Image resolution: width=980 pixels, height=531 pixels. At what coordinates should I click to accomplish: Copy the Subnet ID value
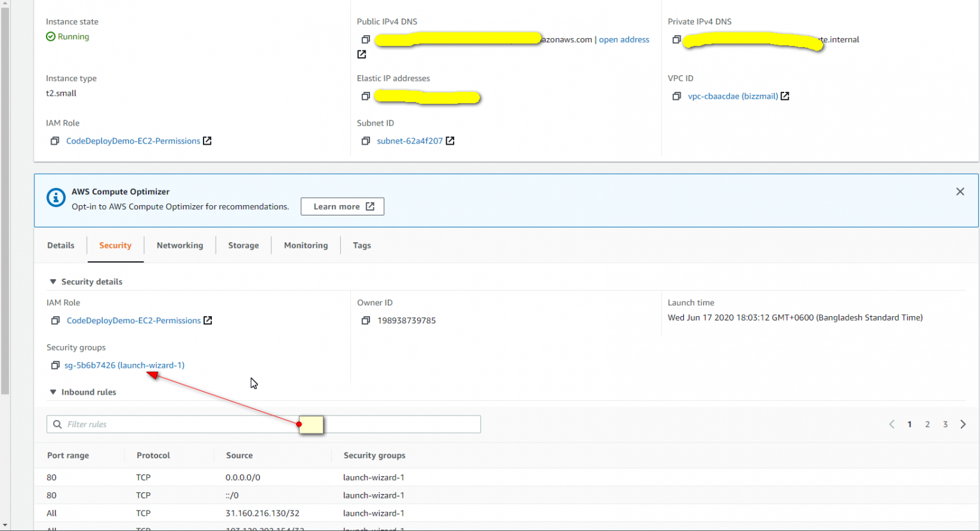[365, 141]
